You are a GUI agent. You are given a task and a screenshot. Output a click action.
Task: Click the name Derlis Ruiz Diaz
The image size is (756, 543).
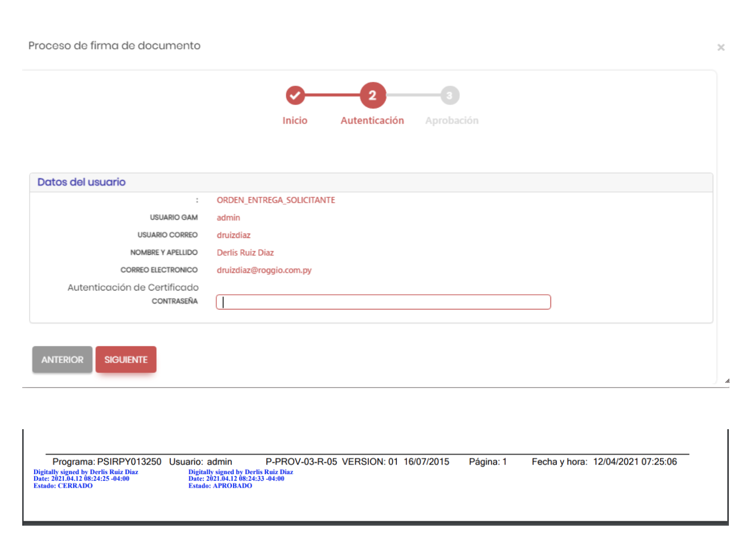coord(245,253)
